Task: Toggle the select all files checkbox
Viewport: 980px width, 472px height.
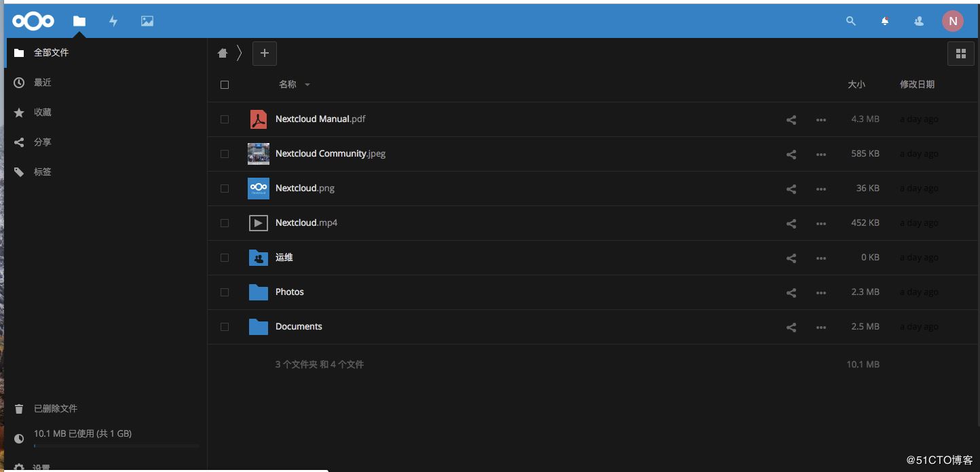Action: [225, 85]
